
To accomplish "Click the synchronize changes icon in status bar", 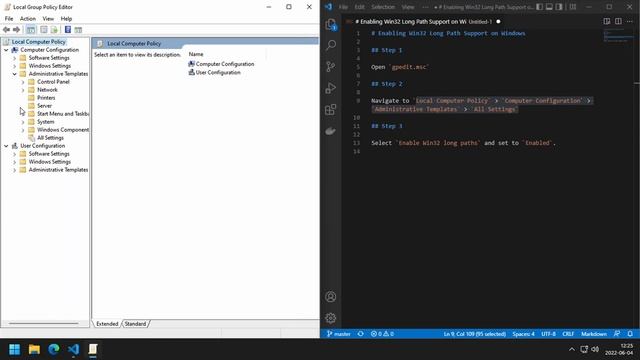I will (360, 334).
